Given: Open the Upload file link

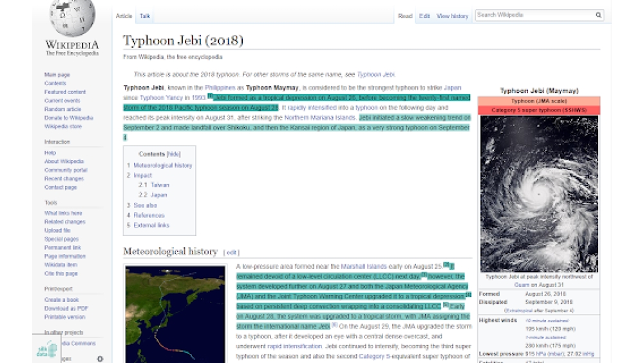Looking at the screenshot, I should tap(57, 231).
